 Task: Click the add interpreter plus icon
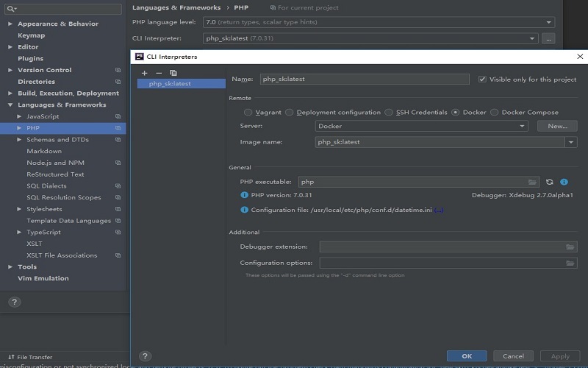click(144, 73)
